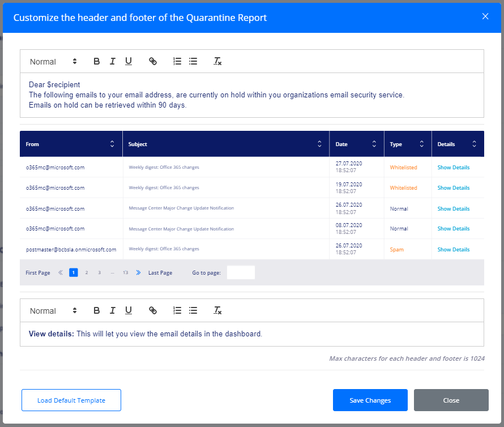Apply numbered list in the header editor
This screenshot has height=427, width=504.
pos(177,61)
